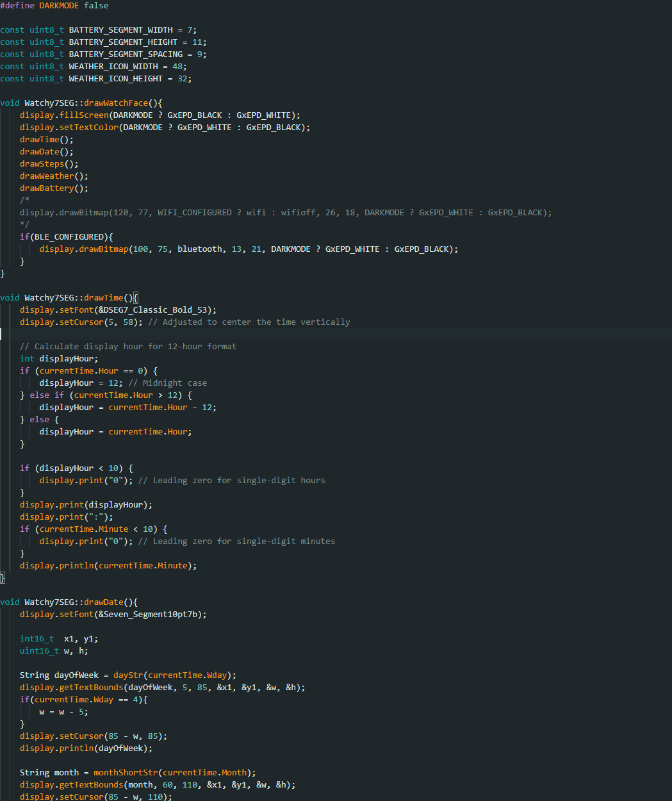Screen dimensions: 672x801
Task: Click comment "Leading zero for single-digit hours"
Action: [x=232, y=481]
